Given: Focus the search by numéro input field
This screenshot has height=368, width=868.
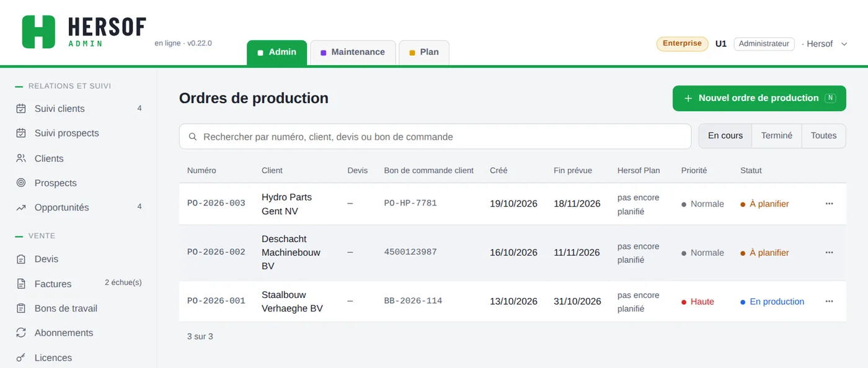Looking at the screenshot, I should point(435,137).
